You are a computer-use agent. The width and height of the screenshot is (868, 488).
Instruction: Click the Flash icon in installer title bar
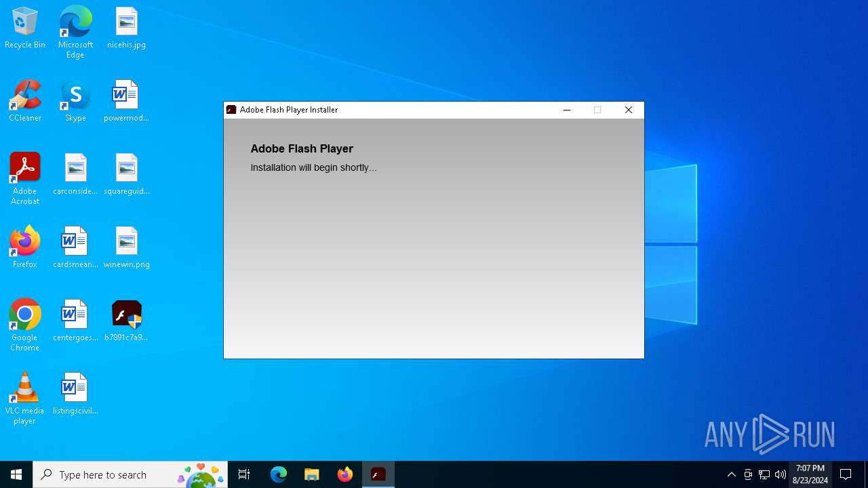pyautogui.click(x=231, y=110)
